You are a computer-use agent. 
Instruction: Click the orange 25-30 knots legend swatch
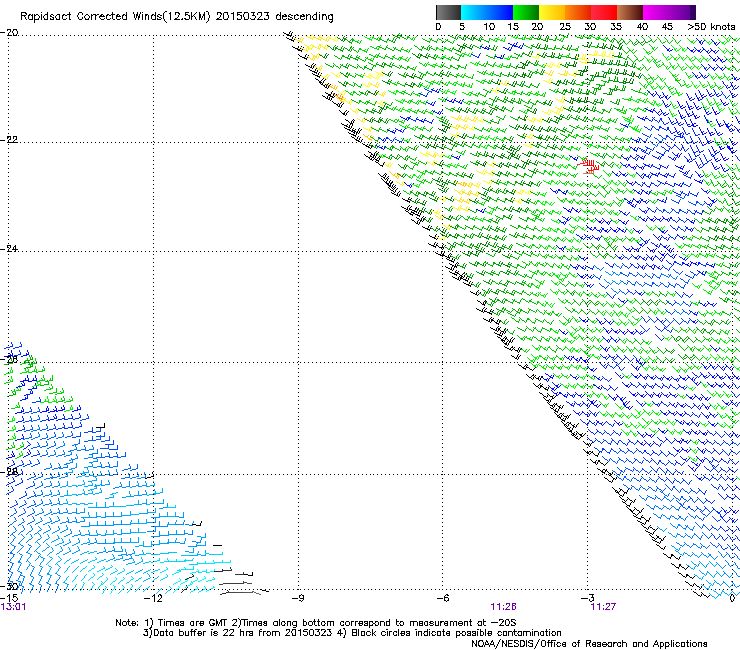tap(578, 12)
